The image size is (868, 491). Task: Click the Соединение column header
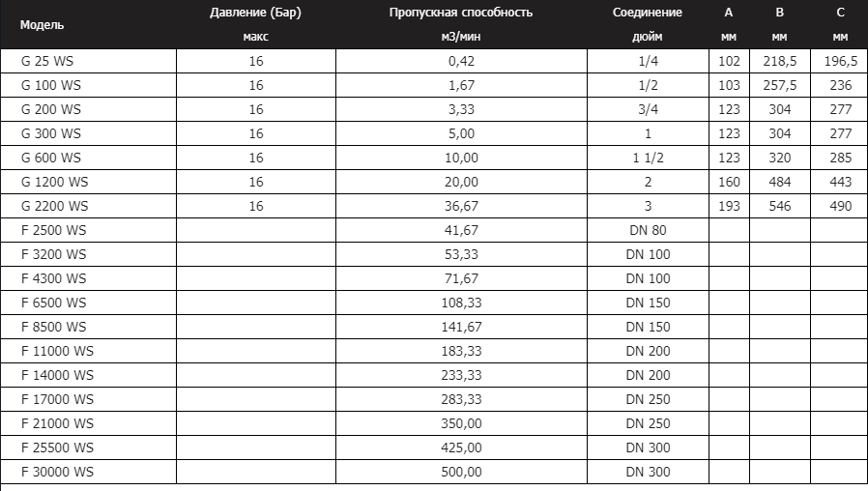tap(648, 13)
